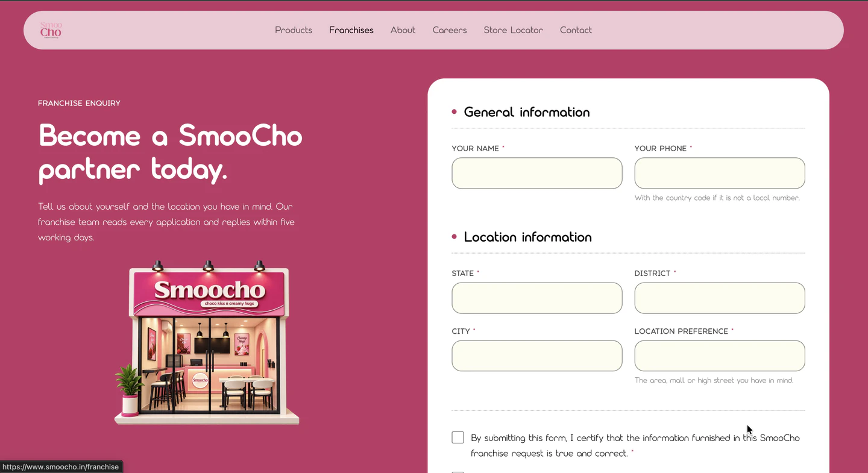The image size is (868, 473).
Task: Click the 'FRANCHISE ENQUIRY' label
Action: coord(79,104)
